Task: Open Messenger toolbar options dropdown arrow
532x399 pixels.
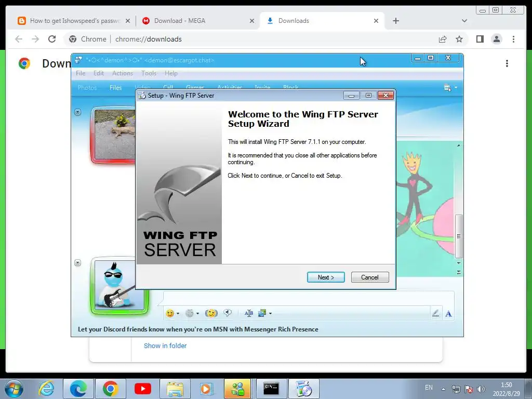Action: pyautogui.click(x=456, y=88)
